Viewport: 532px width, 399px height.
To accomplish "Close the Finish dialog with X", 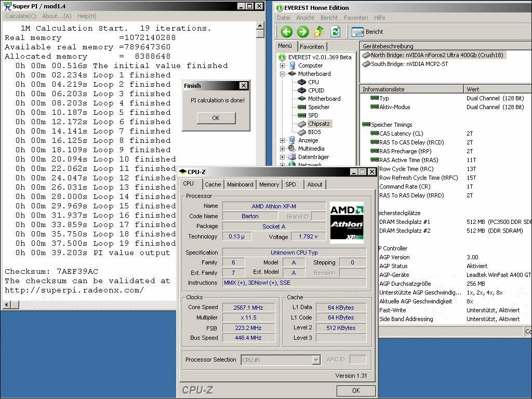I will [x=244, y=86].
